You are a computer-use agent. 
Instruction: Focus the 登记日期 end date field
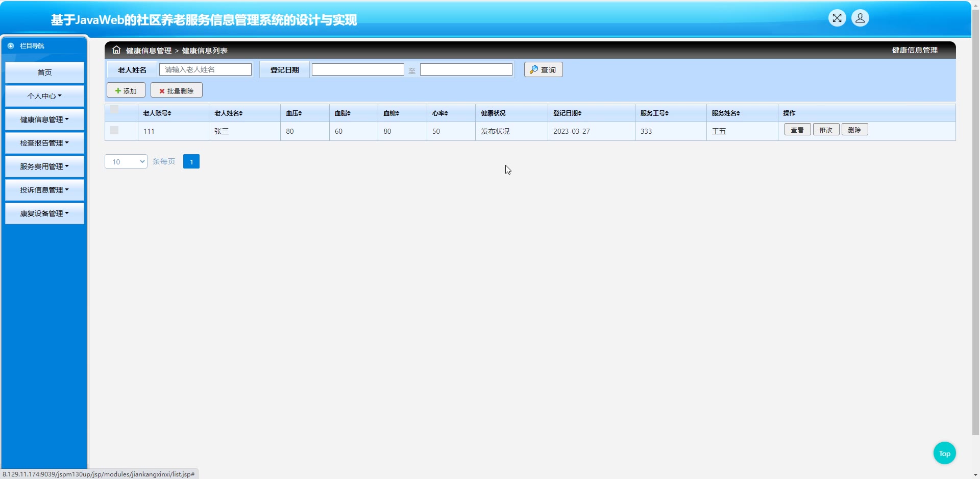click(x=466, y=69)
